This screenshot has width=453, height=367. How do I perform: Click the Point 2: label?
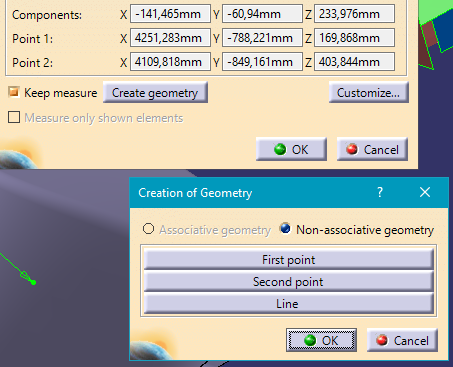[32, 63]
